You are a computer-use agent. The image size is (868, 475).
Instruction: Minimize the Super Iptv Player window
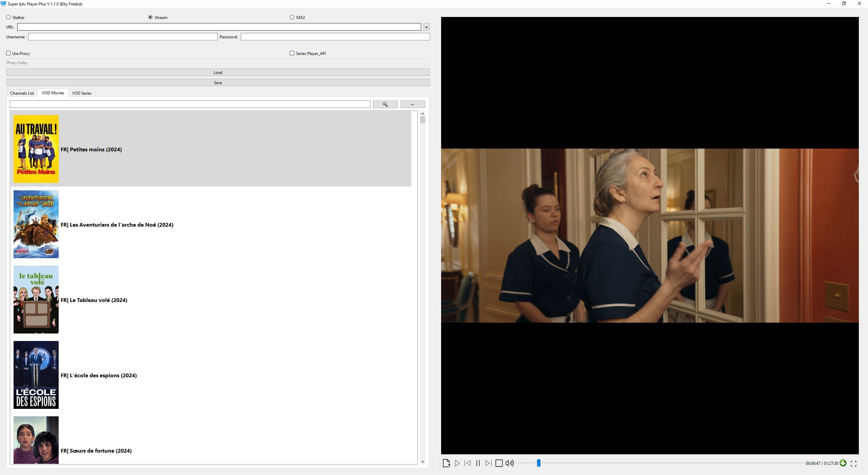(829, 4)
